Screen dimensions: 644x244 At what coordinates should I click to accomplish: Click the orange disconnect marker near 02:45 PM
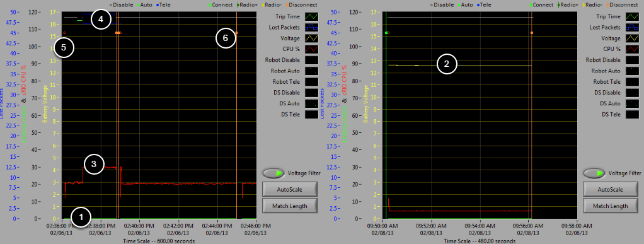[x=236, y=33]
